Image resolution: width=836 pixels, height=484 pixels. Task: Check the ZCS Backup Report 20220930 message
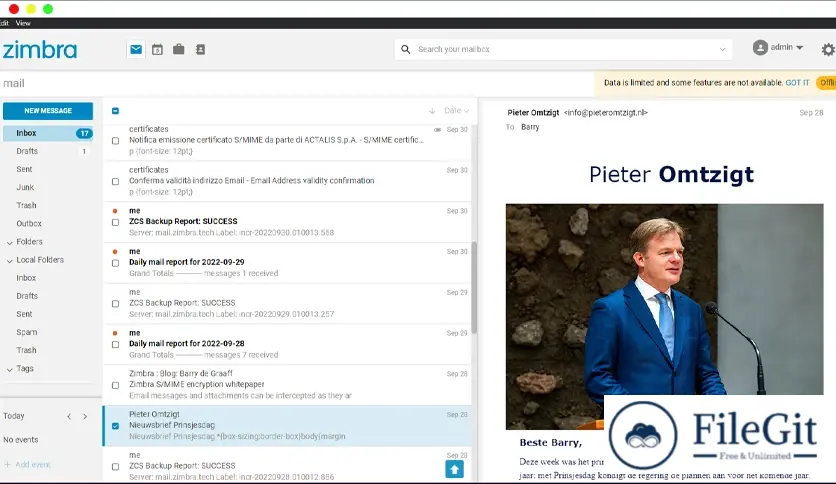point(115,222)
